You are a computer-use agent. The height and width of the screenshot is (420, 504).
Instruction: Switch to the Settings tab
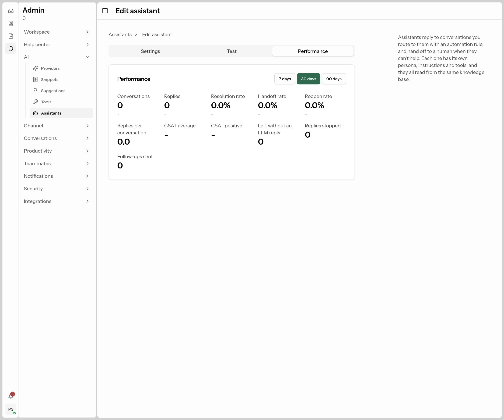pos(150,51)
